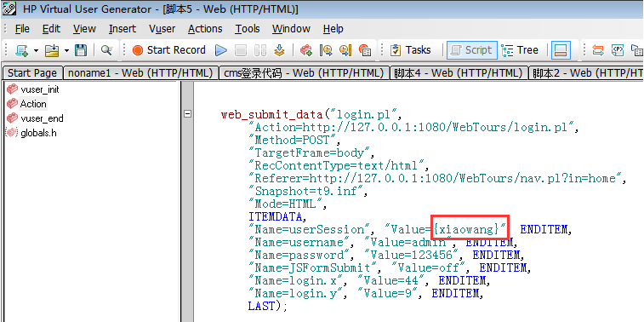Click the Compile icon next to pause
This screenshot has height=322, width=644.
coord(280,50)
